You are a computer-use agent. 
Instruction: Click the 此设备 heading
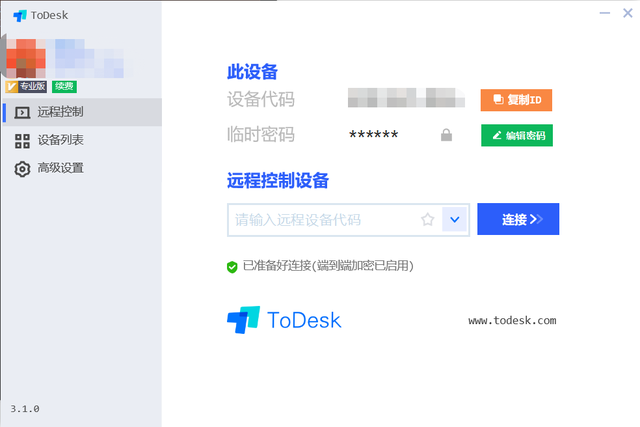point(252,72)
